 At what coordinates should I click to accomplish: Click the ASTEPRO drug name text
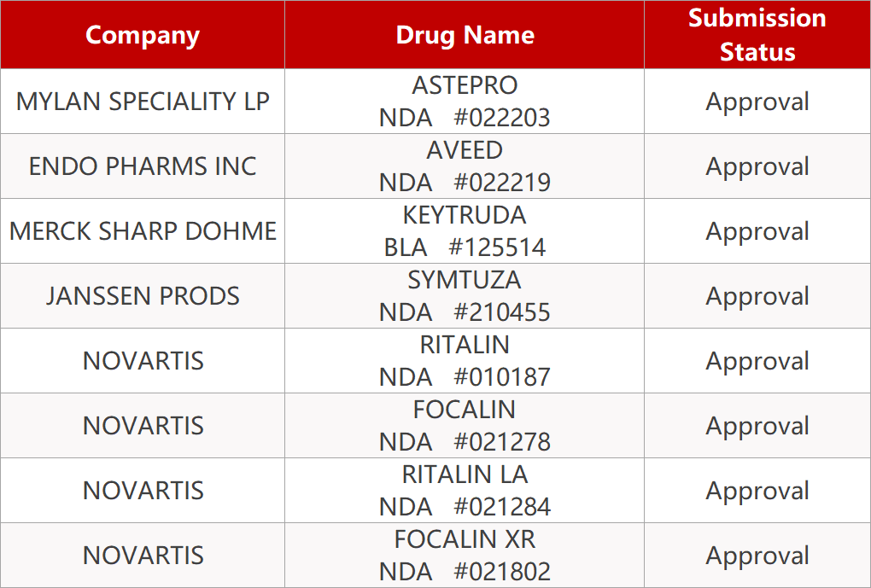(465, 86)
